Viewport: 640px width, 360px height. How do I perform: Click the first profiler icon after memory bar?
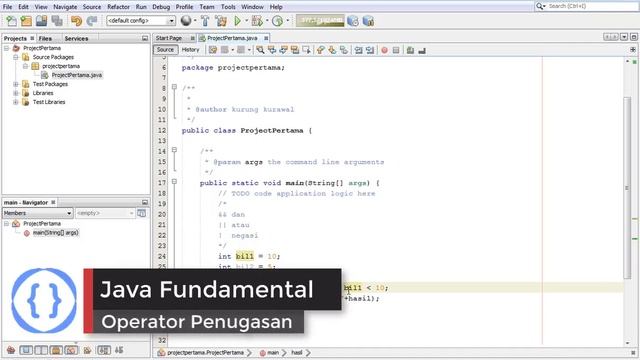point(353,21)
